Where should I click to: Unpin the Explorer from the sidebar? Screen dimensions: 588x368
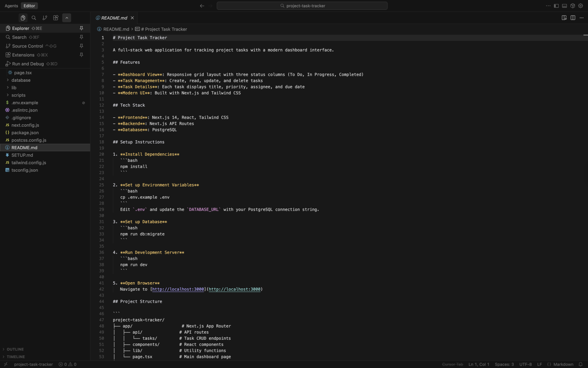point(81,28)
